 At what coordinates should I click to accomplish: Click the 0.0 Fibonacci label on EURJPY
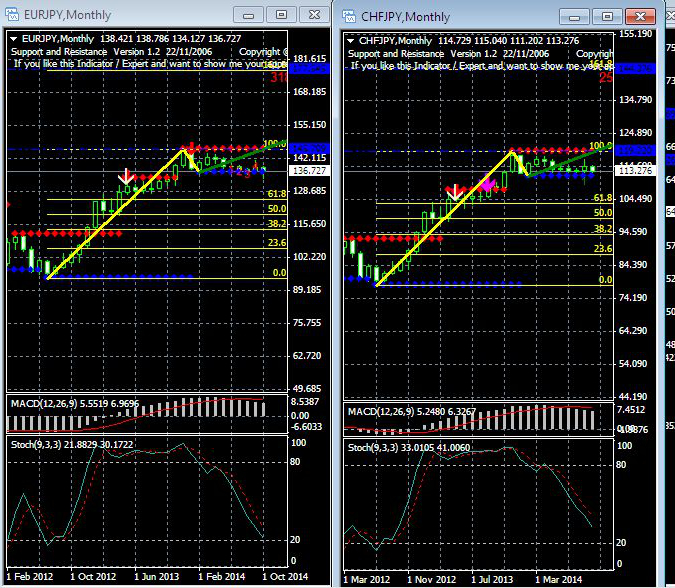(x=279, y=272)
